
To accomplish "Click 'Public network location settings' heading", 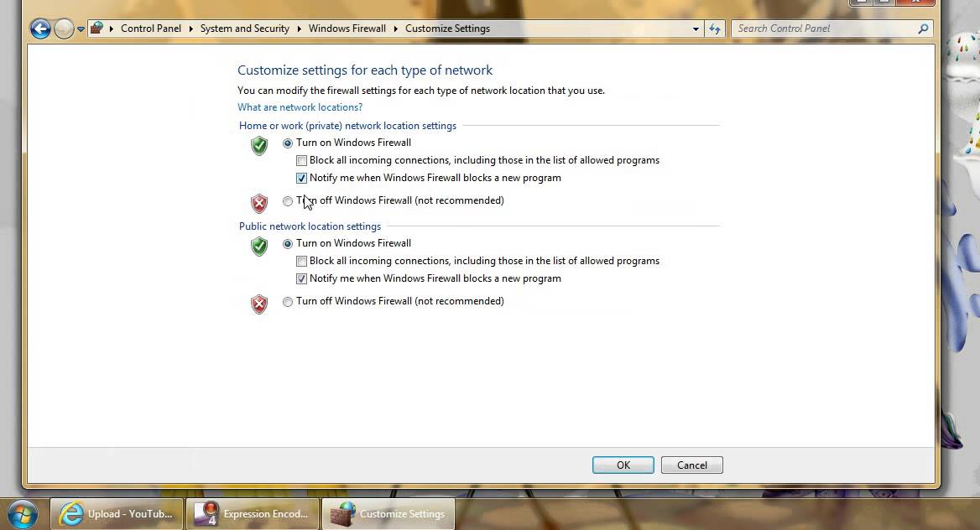I will coord(310,226).
